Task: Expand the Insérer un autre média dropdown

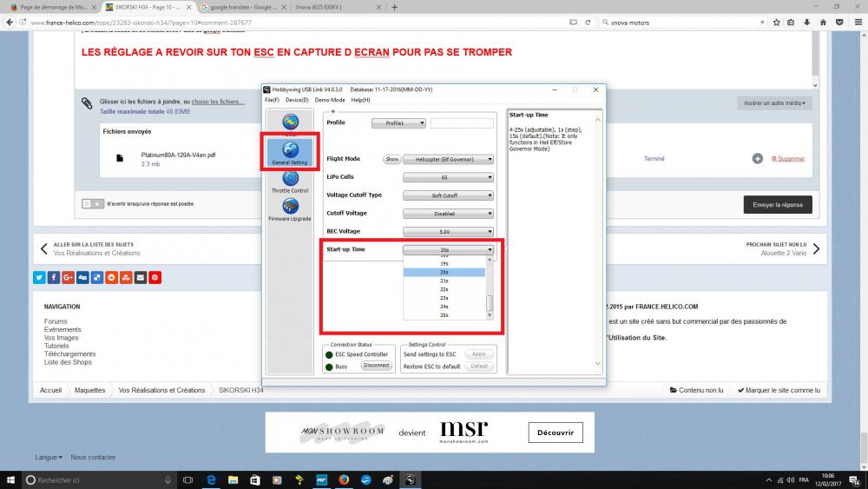Action: click(x=774, y=103)
